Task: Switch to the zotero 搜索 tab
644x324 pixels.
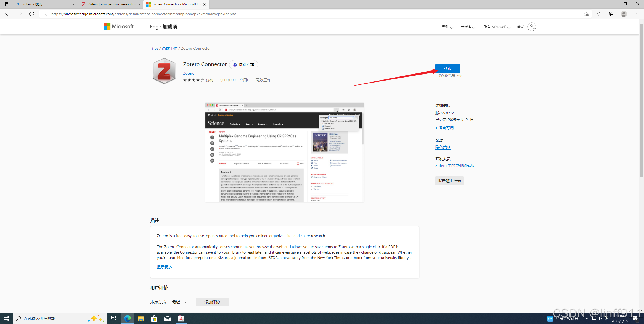Action: tap(44, 4)
